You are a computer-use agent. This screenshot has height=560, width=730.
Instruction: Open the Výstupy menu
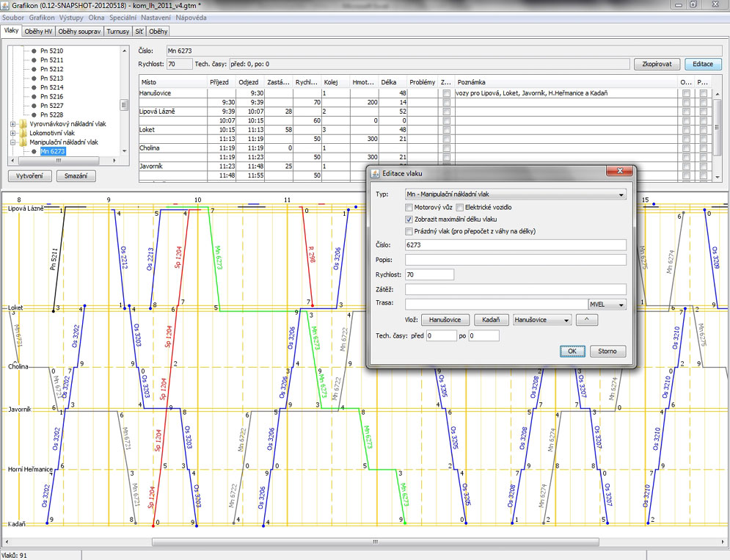point(71,17)
